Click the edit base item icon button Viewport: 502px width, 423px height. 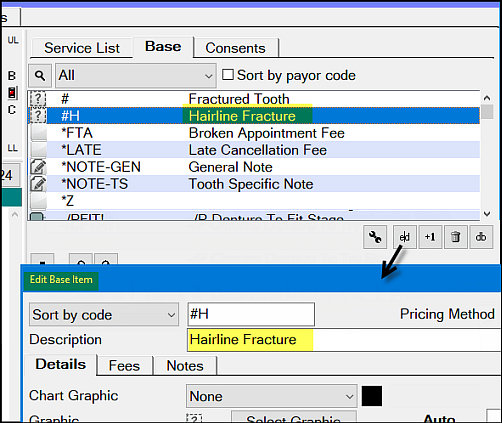(405, 237)
